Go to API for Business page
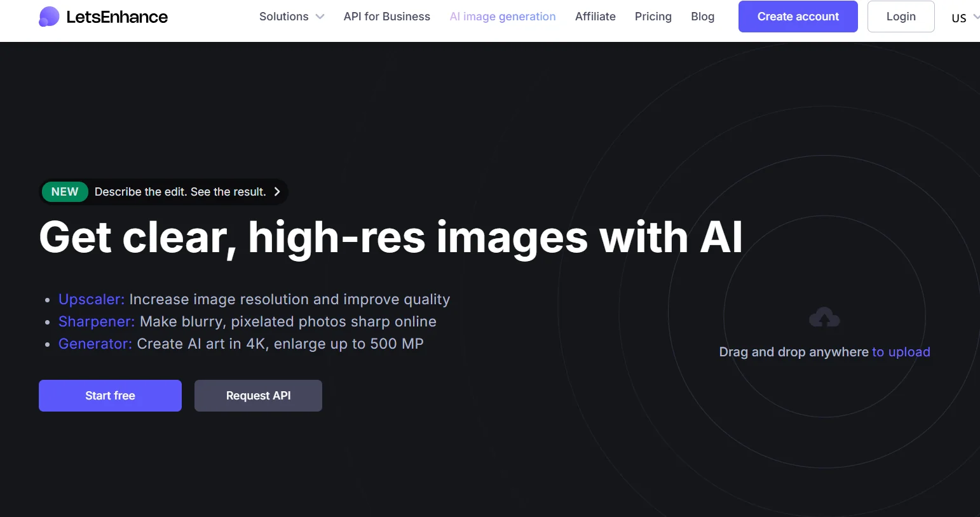Viewport: 980px width, 517px height. (x=386, y=17)
